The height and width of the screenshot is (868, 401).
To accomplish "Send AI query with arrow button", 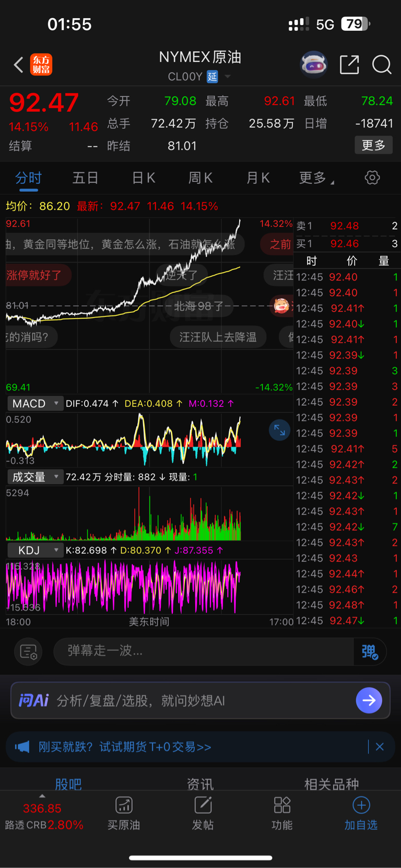I will [x=369, y=700].
